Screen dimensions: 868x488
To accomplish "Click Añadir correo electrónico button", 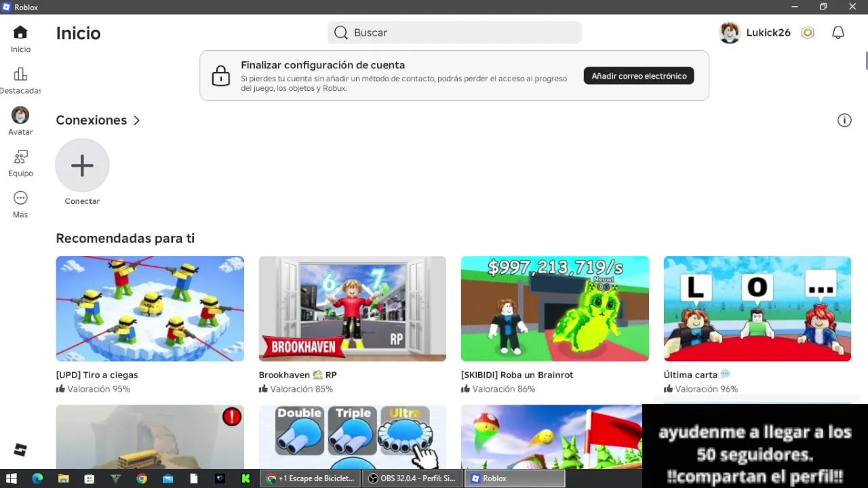I will [x=639, y=76].
